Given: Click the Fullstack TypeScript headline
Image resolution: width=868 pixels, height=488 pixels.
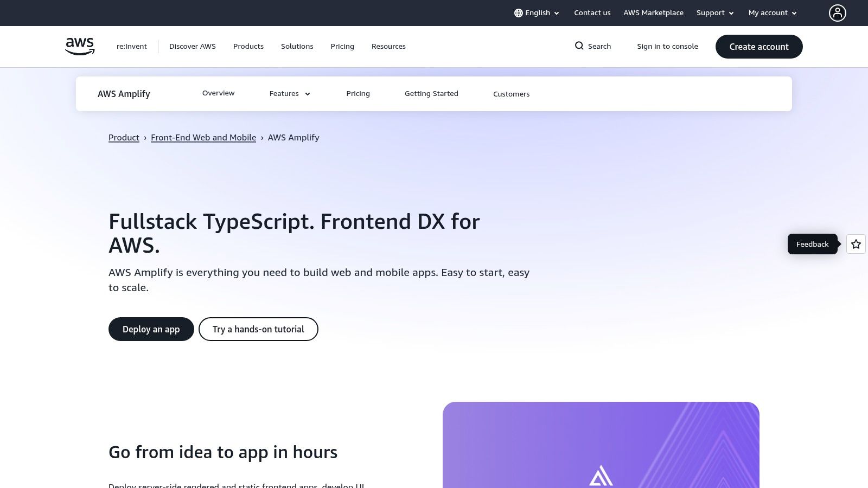Looking at the screenshot, I should coord(295,233).
